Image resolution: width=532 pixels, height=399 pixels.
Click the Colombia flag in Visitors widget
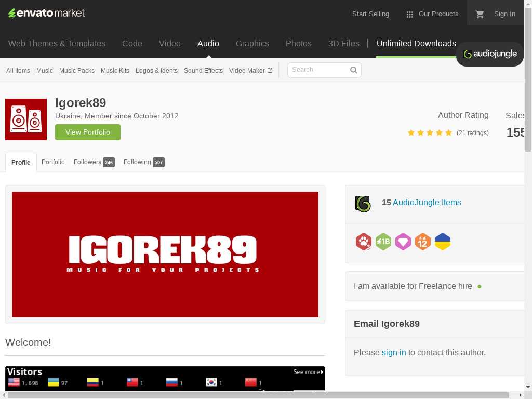click(x=92, y=382)
